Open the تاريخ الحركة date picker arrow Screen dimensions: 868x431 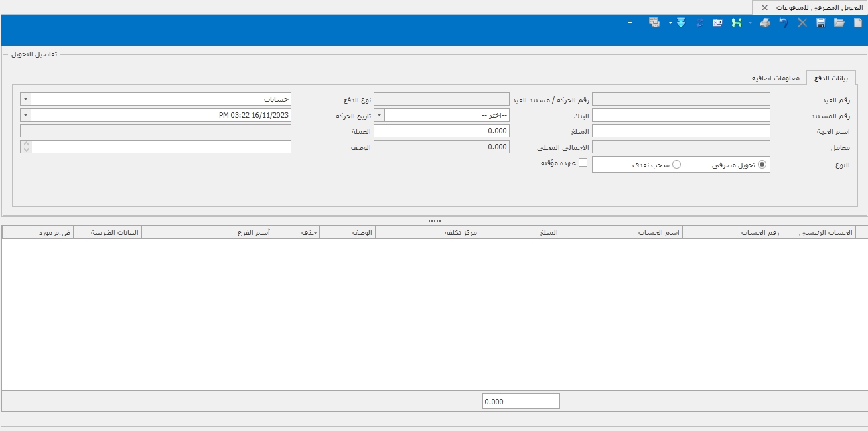pyautogui.click(x=25, y=115)
